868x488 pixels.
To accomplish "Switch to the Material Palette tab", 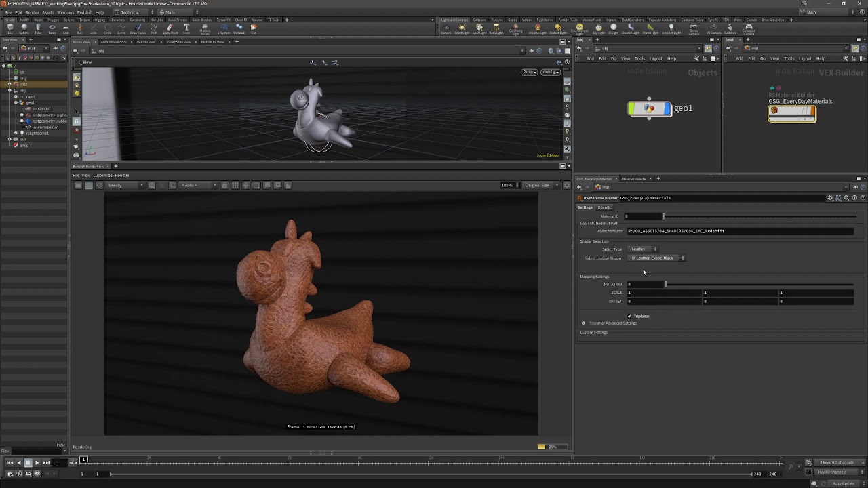I will click(x=634, y=179).
